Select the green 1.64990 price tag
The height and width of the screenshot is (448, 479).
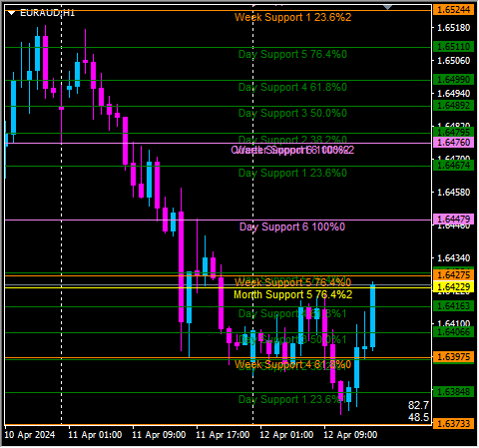[x=454, y=80]
